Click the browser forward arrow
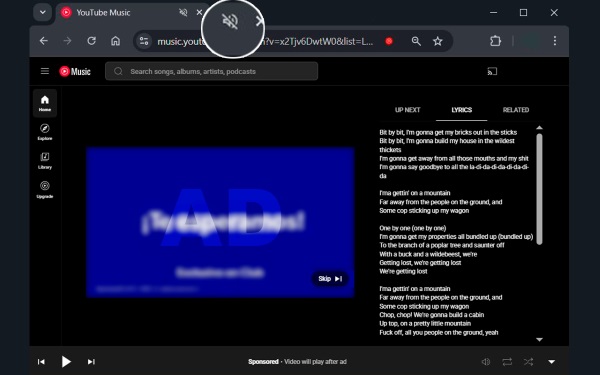 point(67,41)
